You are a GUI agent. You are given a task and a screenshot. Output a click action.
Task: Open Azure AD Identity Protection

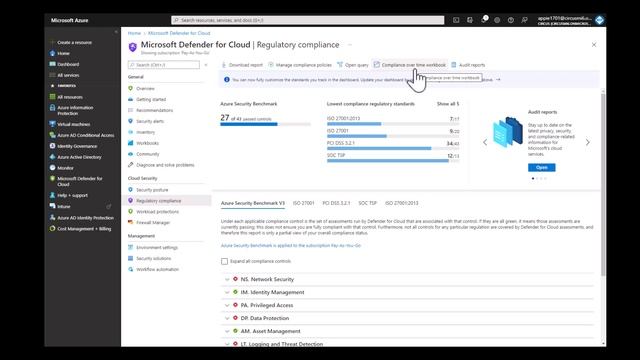(85, 218)
